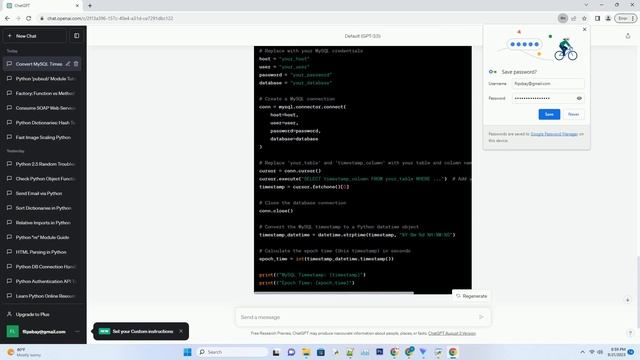Open a new browser tab
Image resolution: width=640 pixels, height=360 pixels.
point(90,6)
